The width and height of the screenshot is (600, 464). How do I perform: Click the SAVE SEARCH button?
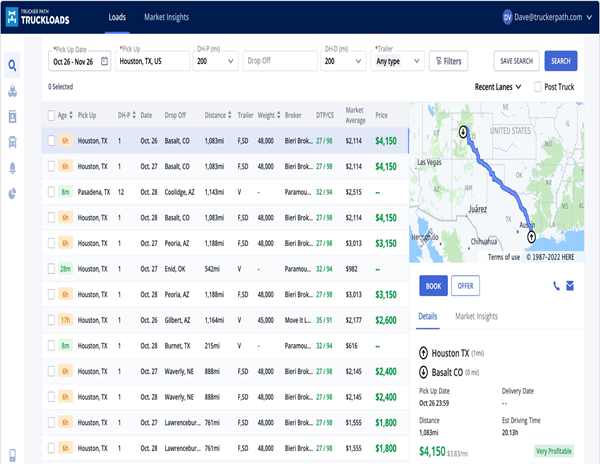pos(516,61)
